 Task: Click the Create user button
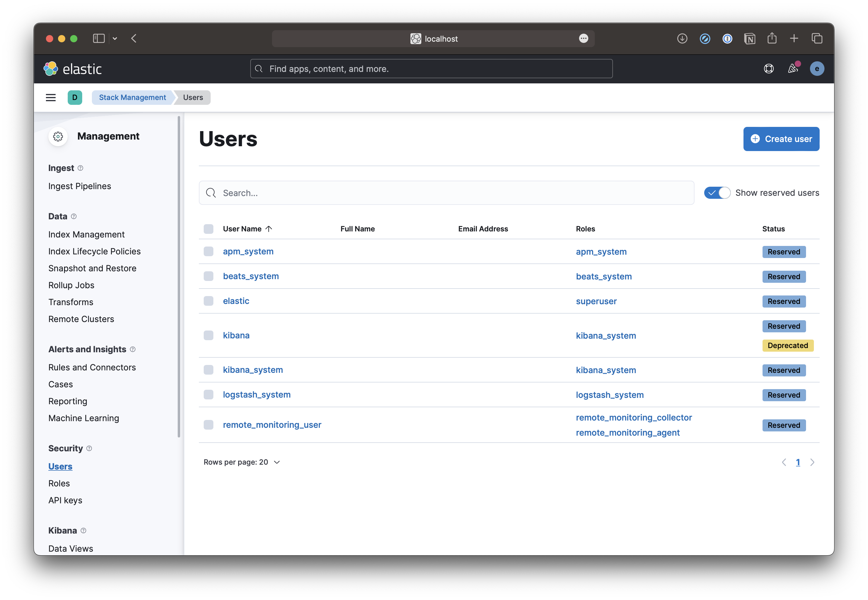(x=781, y=139)
